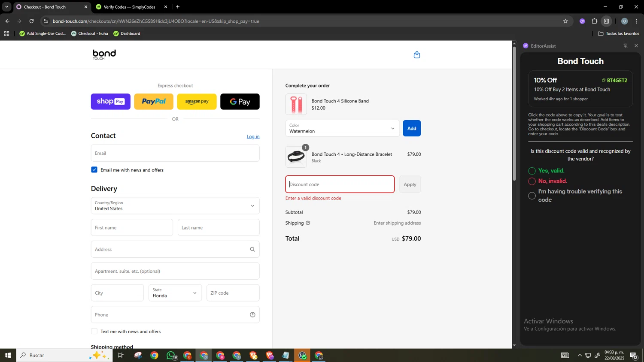The image size is (644, 362).
Task: Go back to the previous page
Action: [x=7, y=21]
